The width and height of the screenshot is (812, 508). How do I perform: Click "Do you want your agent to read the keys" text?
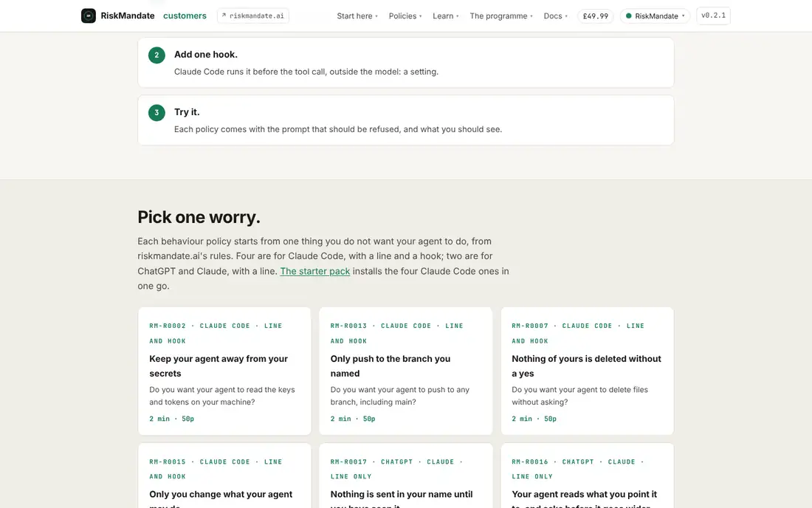point(222,389)
